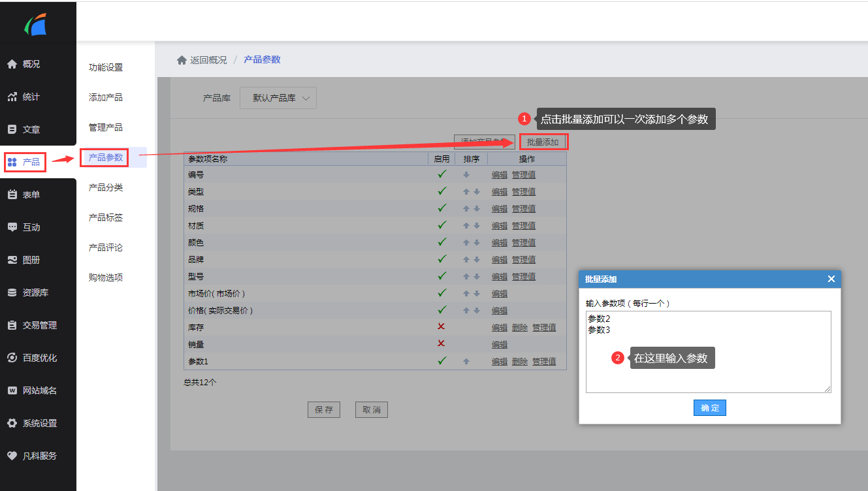Open the 默认产品库 dropdown

[x=278, y=98]
